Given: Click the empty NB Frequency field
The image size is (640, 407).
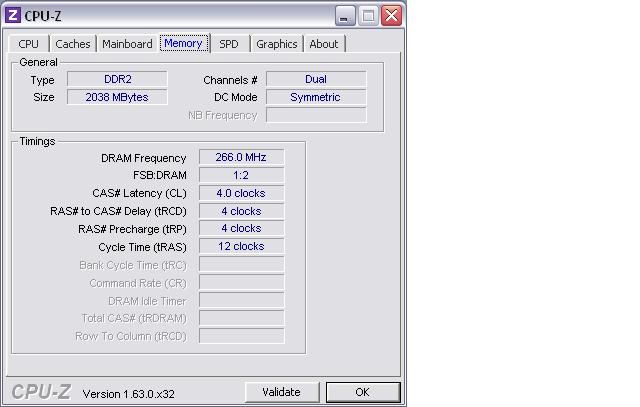Looking at the screenshot, I should point(316,115).
